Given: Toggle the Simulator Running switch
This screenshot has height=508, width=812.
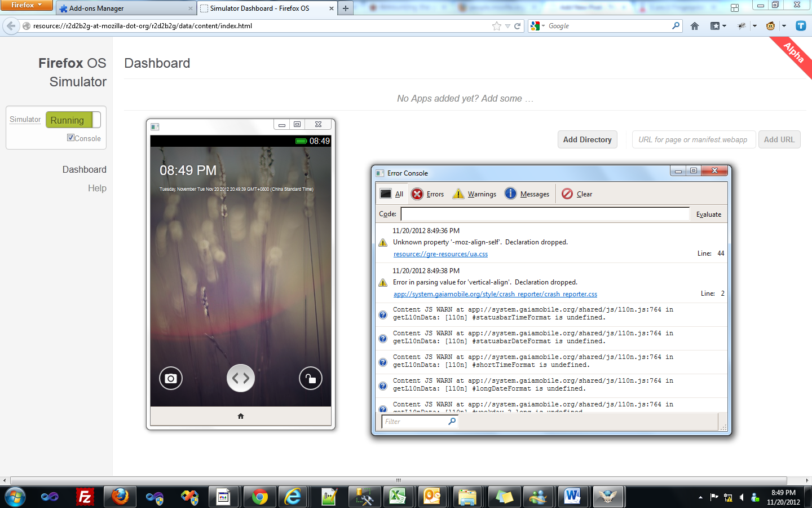Looking at the screenshot, I should (73, 120).
